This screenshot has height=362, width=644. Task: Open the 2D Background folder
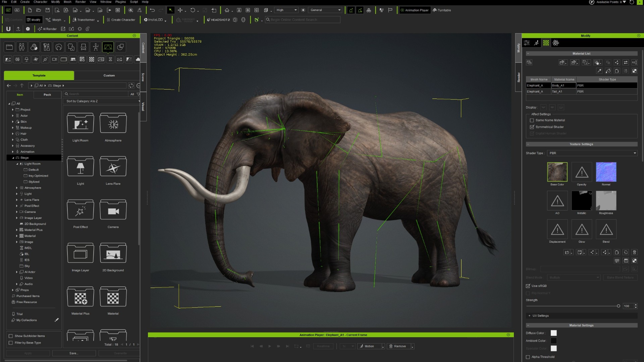point(113,253)
